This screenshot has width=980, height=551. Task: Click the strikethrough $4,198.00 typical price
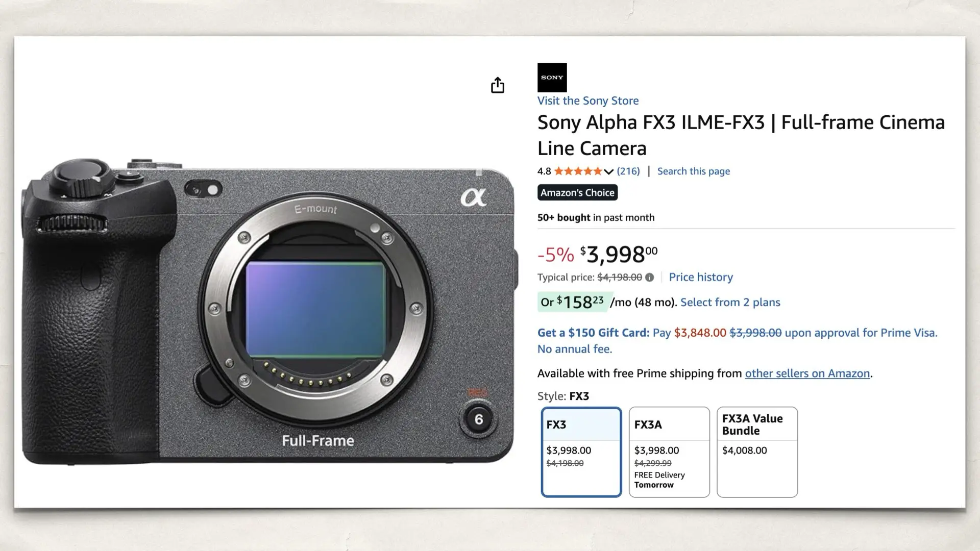(x=620, y=277)
